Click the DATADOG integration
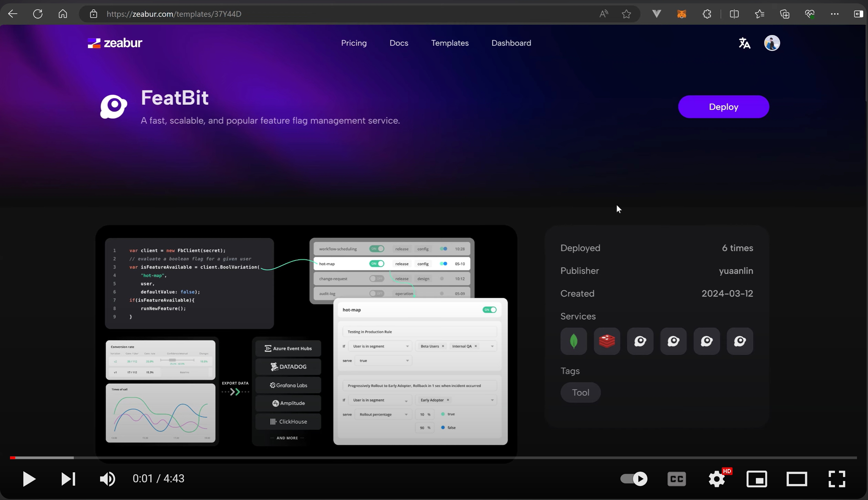This screenshot has height=500, width=868. [288, 367]
